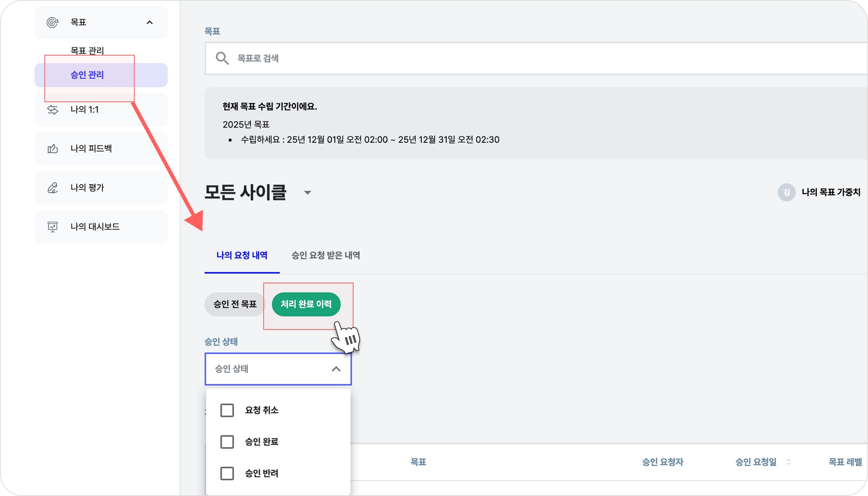Check the 승인 반려 checkbox

tap(227, 473)
